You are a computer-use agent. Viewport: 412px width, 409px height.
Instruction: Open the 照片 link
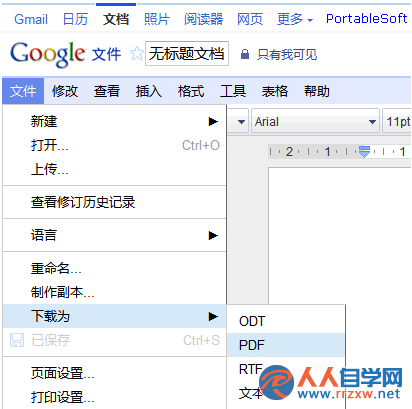pyautogui.click(x=157, y=19)
